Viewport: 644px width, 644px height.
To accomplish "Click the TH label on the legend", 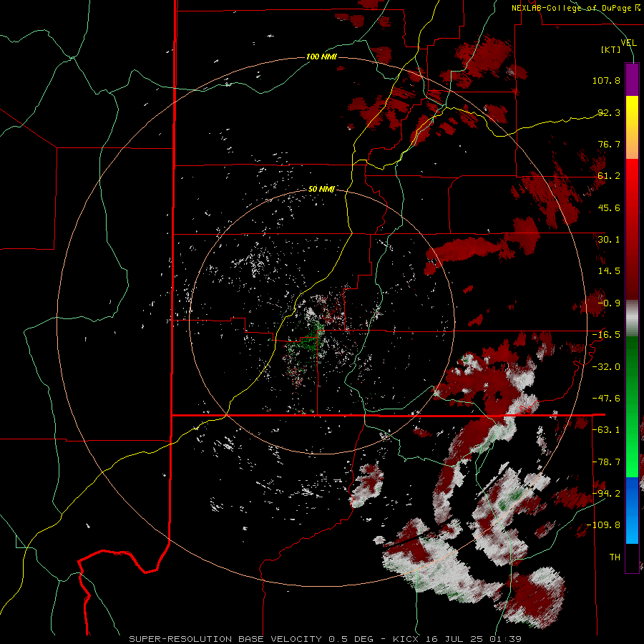I will tap(615, 557).
